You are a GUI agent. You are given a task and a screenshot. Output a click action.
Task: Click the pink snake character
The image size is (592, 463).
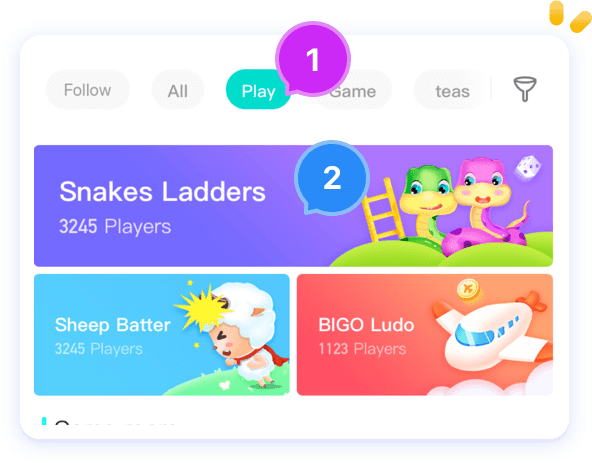click(x=485, y=206)
